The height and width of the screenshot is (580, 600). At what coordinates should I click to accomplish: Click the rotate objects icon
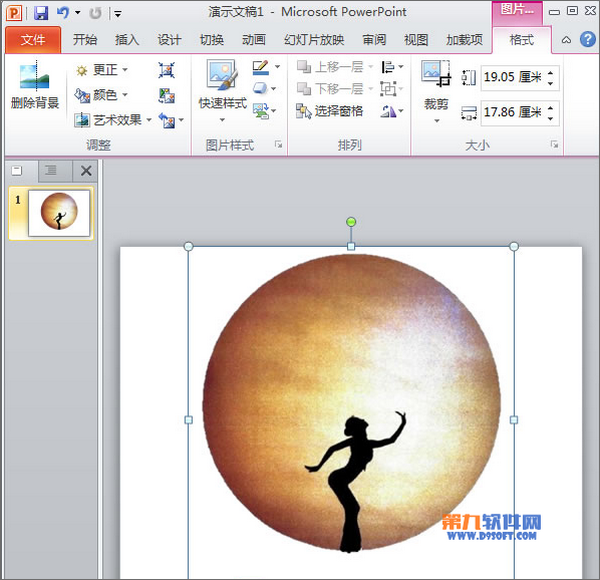pyautogui.click(x=388, y=111)
